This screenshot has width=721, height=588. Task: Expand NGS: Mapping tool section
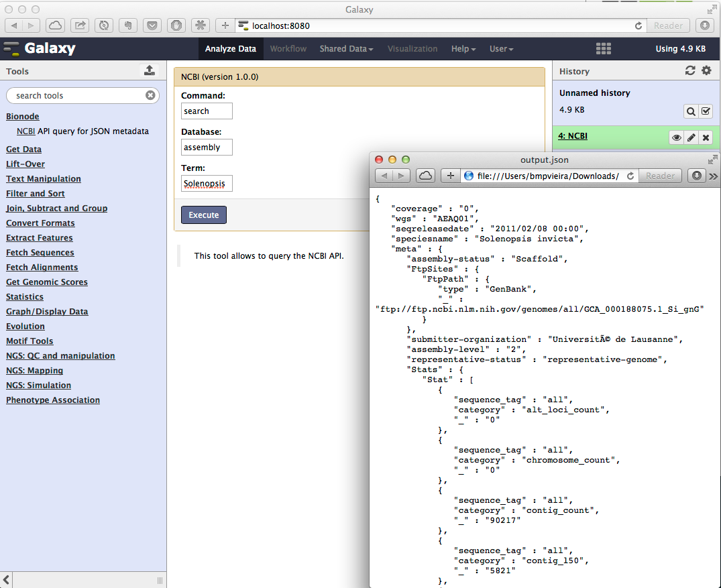[34, 370]
